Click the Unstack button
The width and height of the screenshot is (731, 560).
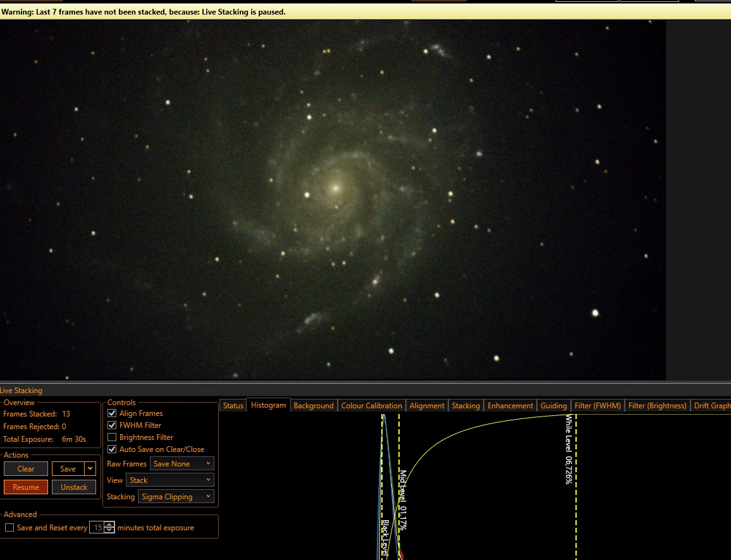pyautogui.click(x=73, y=487)
